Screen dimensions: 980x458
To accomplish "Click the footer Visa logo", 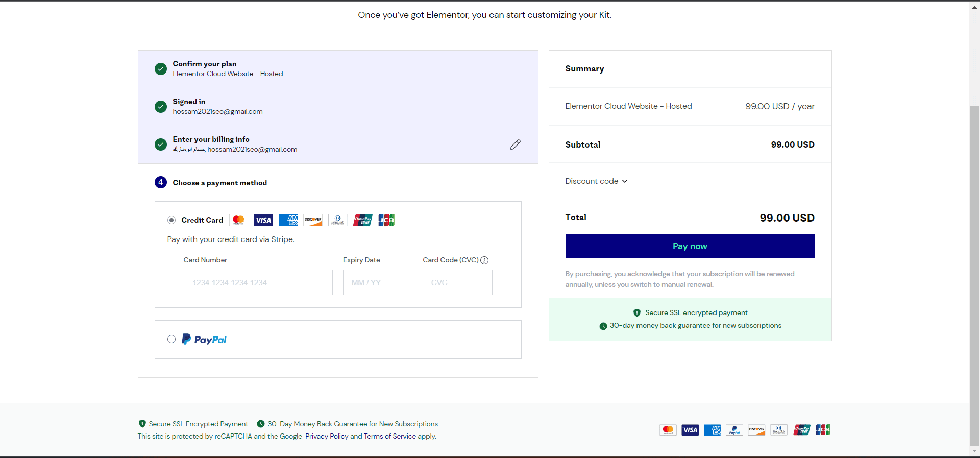I will click(x=690, y=430).
